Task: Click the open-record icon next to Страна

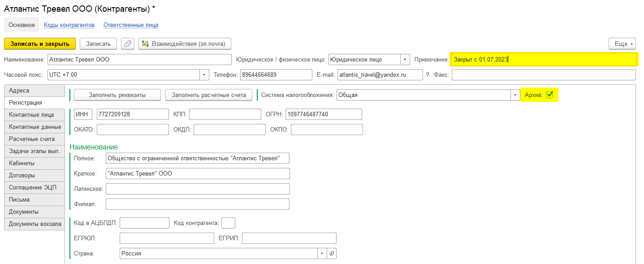Action: (x=332, y=254)
